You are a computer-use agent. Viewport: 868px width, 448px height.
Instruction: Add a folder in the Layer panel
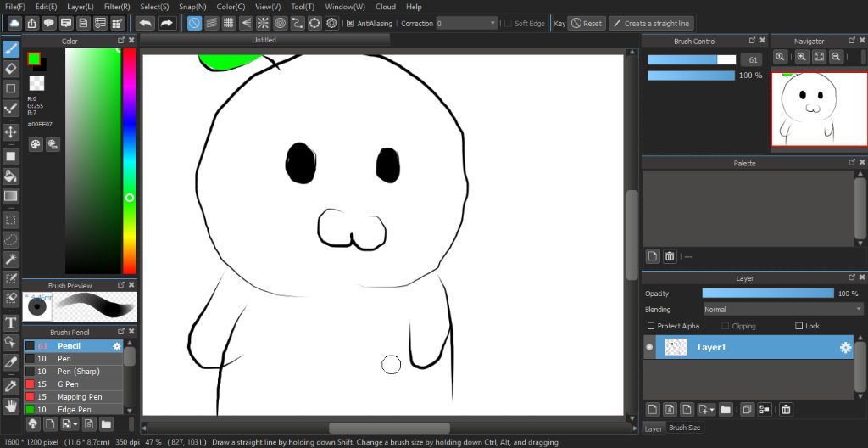[x=726, y=410]
